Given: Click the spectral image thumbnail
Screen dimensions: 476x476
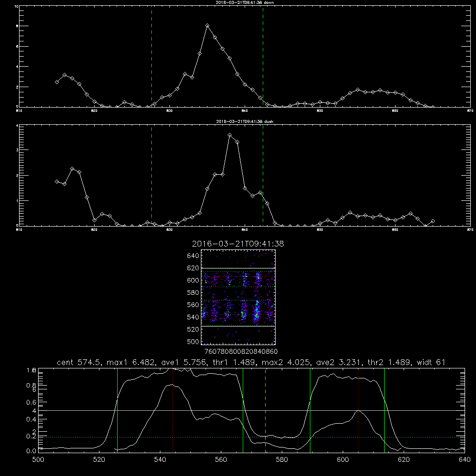Looking at the screenshot, I should tap(238, 297).
